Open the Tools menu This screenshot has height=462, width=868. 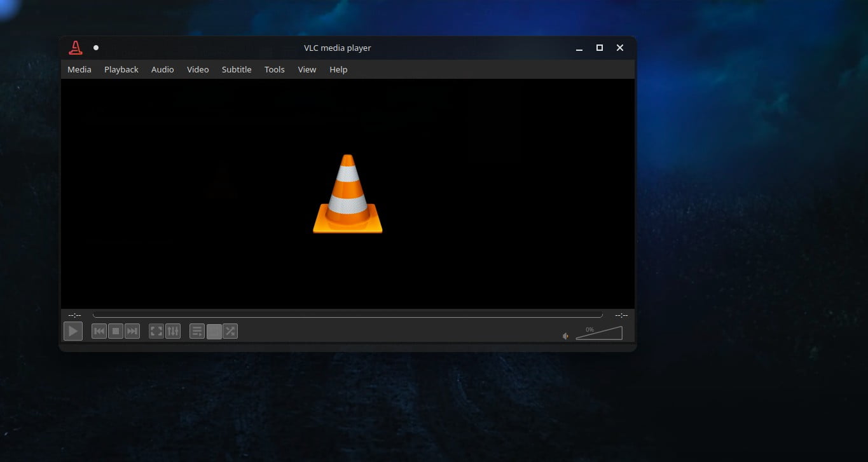pyautogui.click(x=275, y=69)
